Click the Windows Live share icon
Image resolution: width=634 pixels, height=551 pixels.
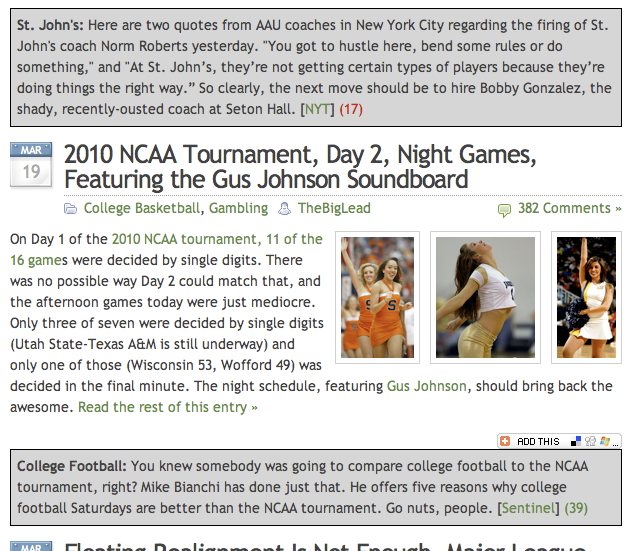pos(603,441)
